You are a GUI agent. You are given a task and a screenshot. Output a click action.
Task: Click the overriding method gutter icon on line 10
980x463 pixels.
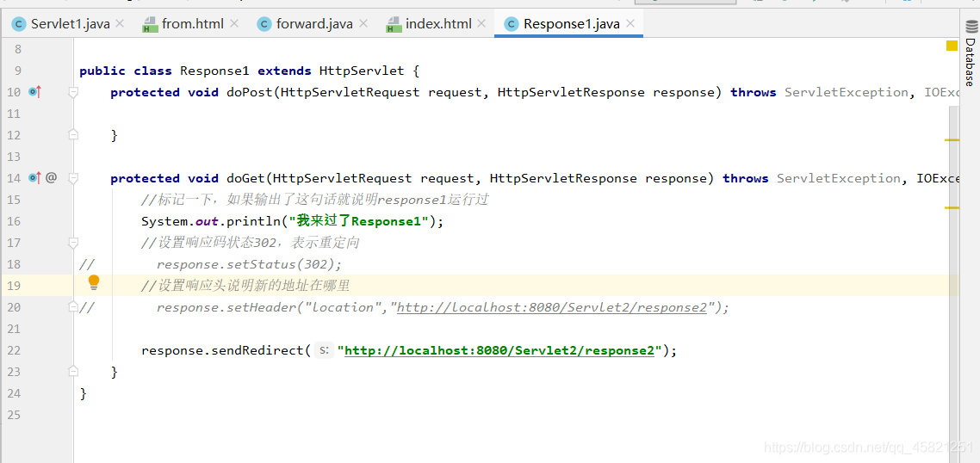coord(35,92)
